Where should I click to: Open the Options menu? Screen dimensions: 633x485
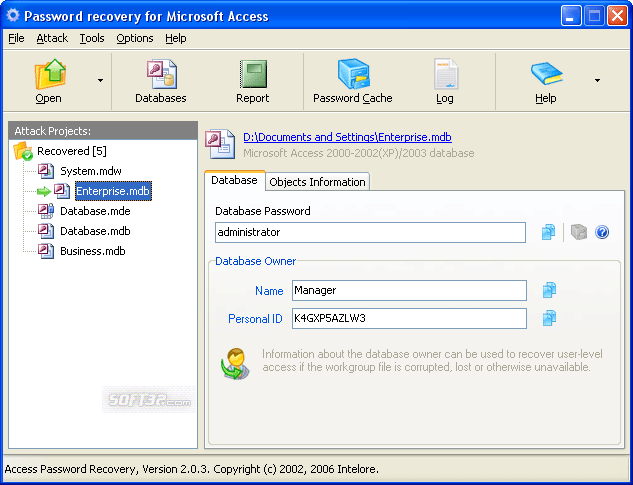(x=135, y=38)
